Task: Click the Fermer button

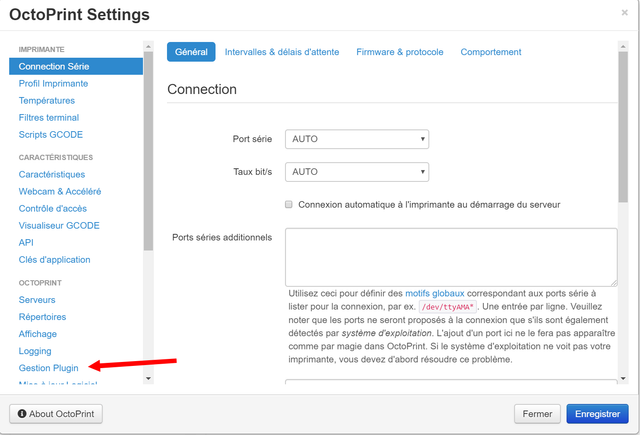Action: (x=537, y=414)
